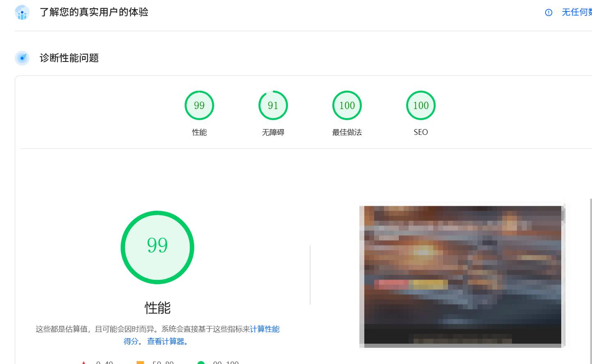Viewport: 592px width, 364px height.
Task: Click the green circle legend marker for 90-100
Action: (x=201, y=362)
